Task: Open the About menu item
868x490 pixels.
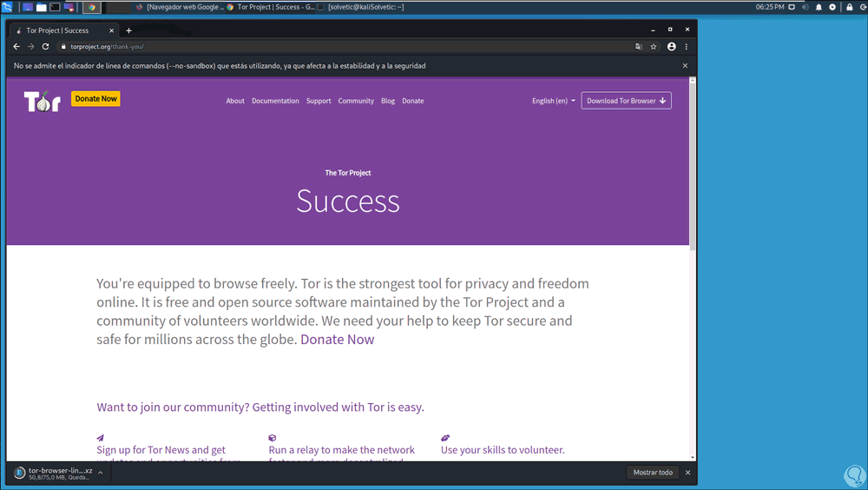Action: 235,101
